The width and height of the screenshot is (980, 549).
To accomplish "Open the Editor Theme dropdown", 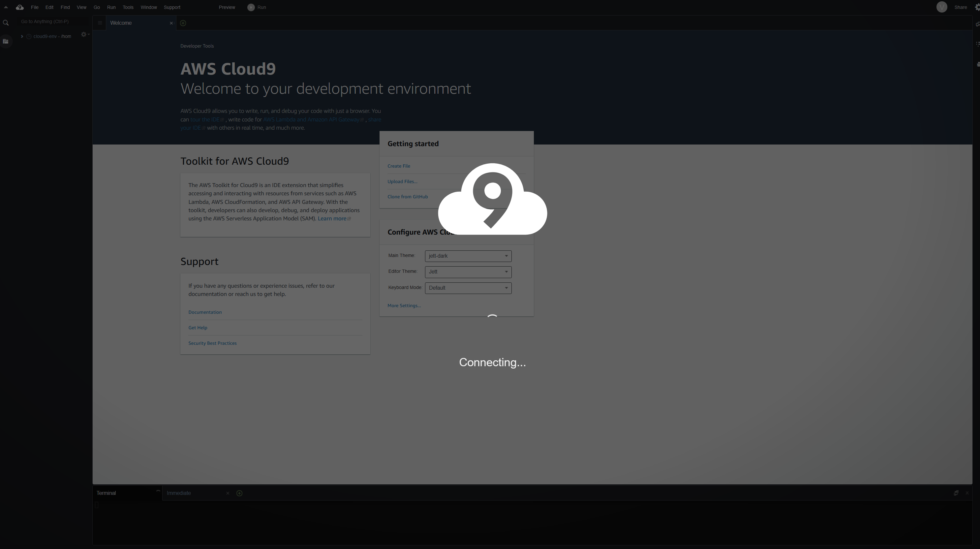I will click(x=468, y=272).
